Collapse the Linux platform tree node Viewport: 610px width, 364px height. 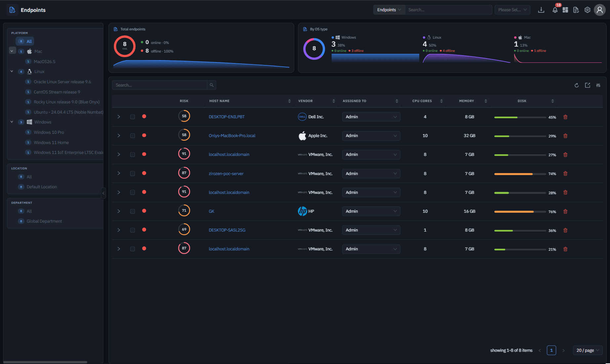pyautogui.click(x=12, y=71)
